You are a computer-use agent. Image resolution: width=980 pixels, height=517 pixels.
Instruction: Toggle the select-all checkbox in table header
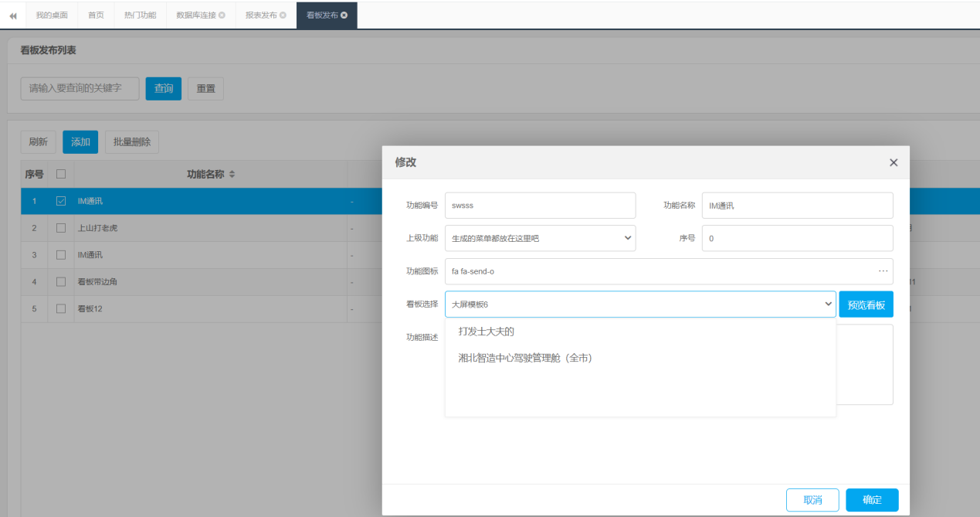[61, 175]
